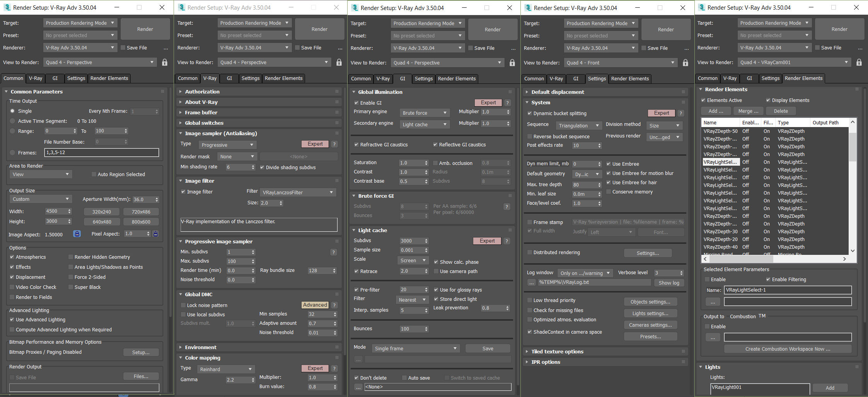Toggle Enable GI checkbox
The width and height of the screenshot is (868, 397).
point(356,103)
